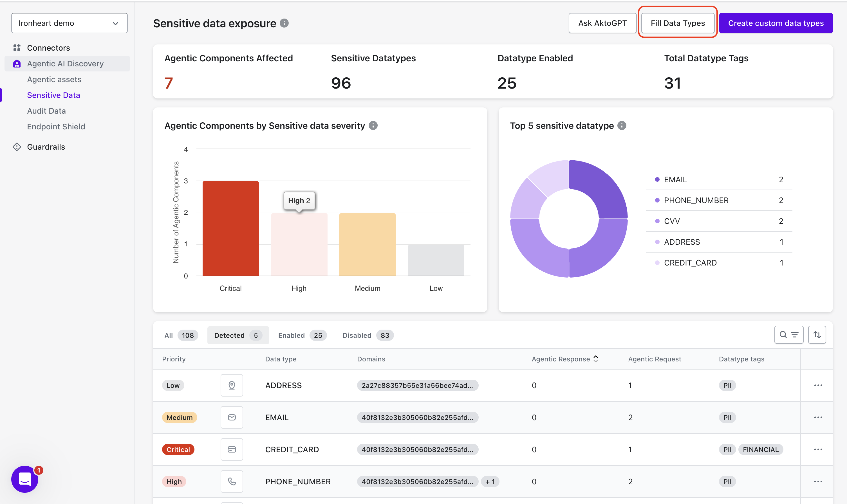
Task: Click info icon beside Sensitive data exposure title
Action: tap(284, 23)
